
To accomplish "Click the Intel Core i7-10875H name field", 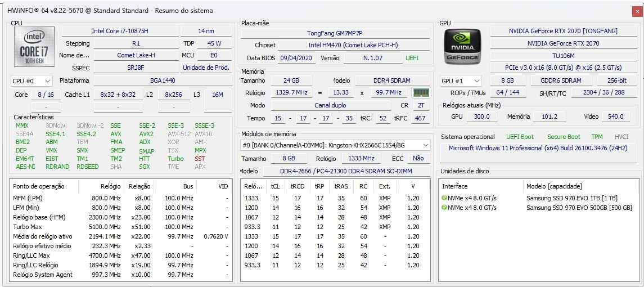I will click(120, 32).
